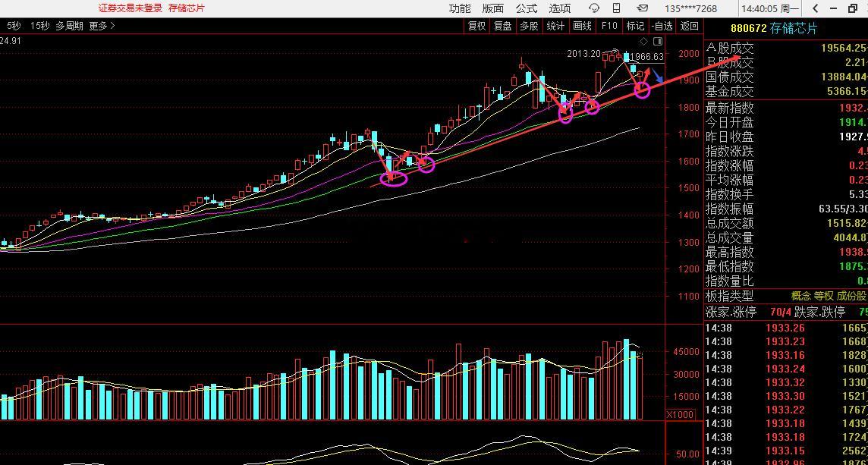Image resolution: width=868 pixels, height=465 pixels.
Task: Click the 板指类型 label
Action: [730, 296]
